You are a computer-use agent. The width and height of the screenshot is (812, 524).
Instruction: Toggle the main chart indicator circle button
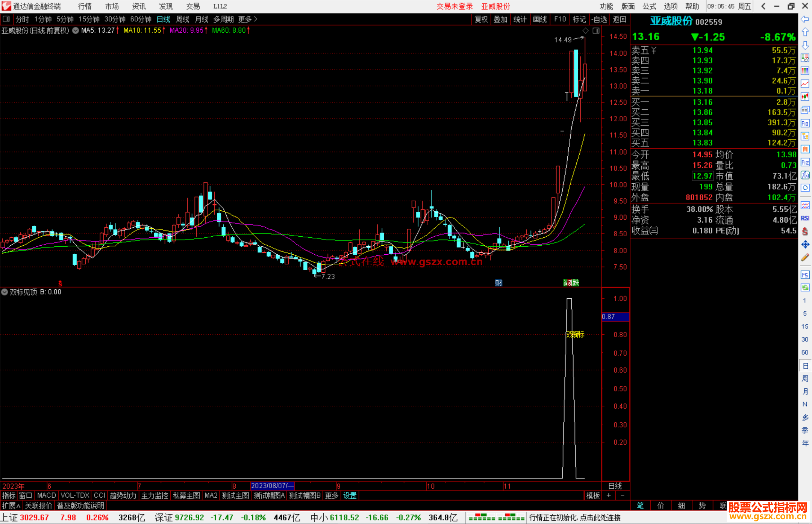(76, 30)
